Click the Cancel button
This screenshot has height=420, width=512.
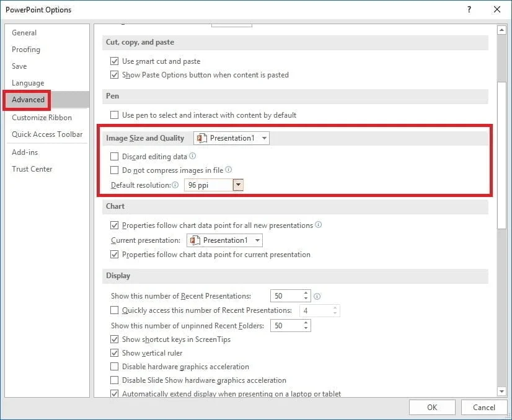(x=484, y=407)
